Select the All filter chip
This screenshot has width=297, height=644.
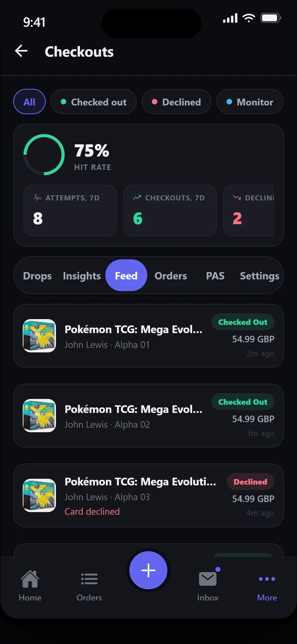point(29,102)
